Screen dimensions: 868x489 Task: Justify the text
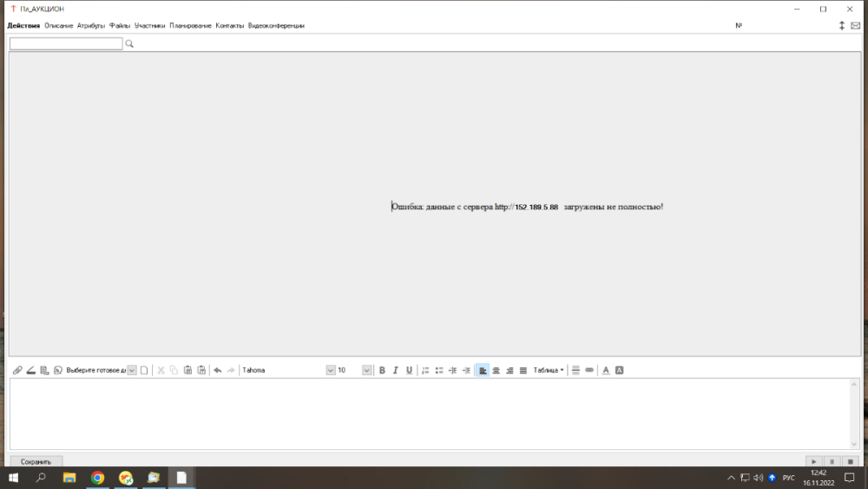pos(523,370)
